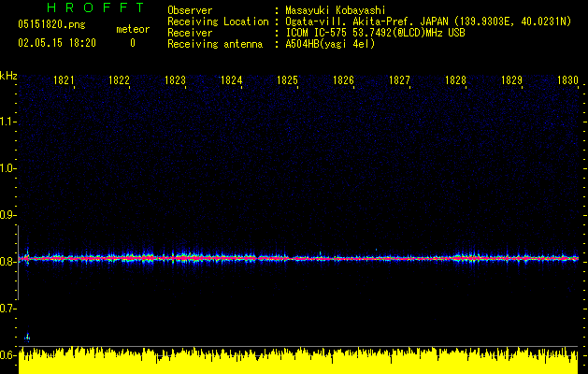Click time marker 1830
The image size is (588, 374).
[567, 80]
